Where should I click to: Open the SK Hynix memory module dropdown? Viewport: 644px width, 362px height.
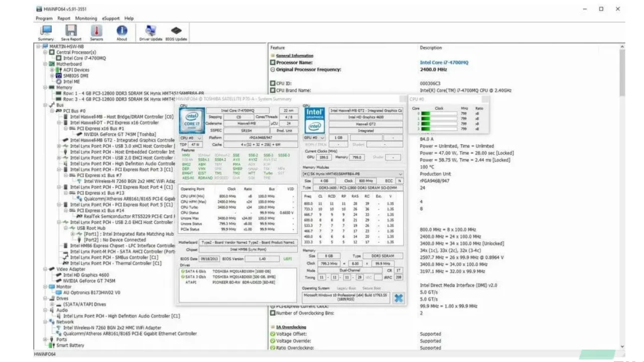pyautogui.click(x=353, y=174)
